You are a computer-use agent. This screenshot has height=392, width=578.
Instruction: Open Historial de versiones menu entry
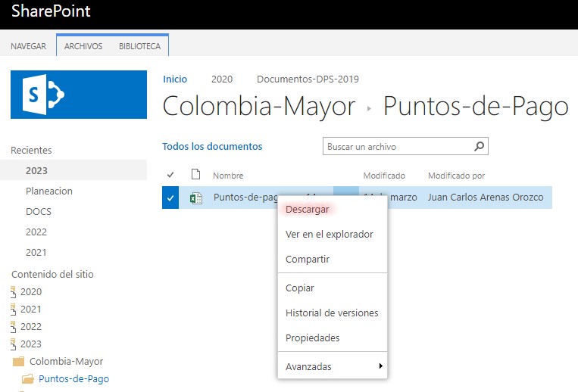point(332,313)
